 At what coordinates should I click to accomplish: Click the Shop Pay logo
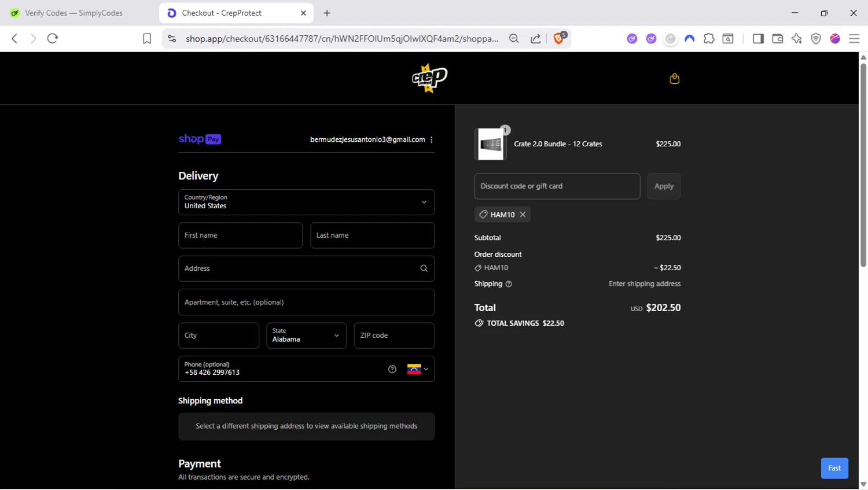coord(200,139)
